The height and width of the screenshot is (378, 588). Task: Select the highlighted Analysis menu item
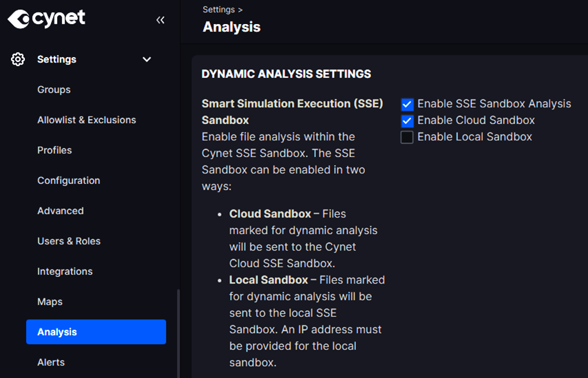tap(96, 332)
